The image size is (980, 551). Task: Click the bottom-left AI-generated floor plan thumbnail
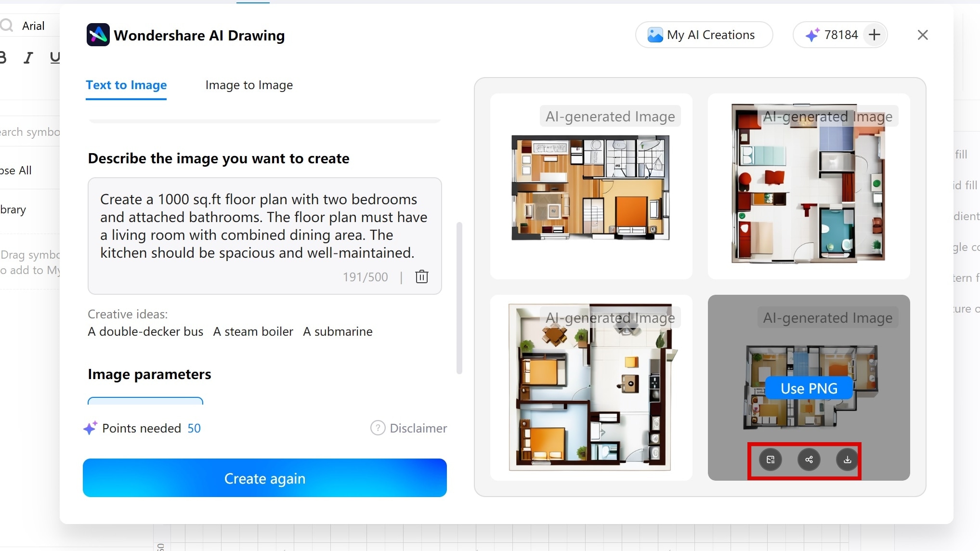pyautogui.click(x=591, y=387)
